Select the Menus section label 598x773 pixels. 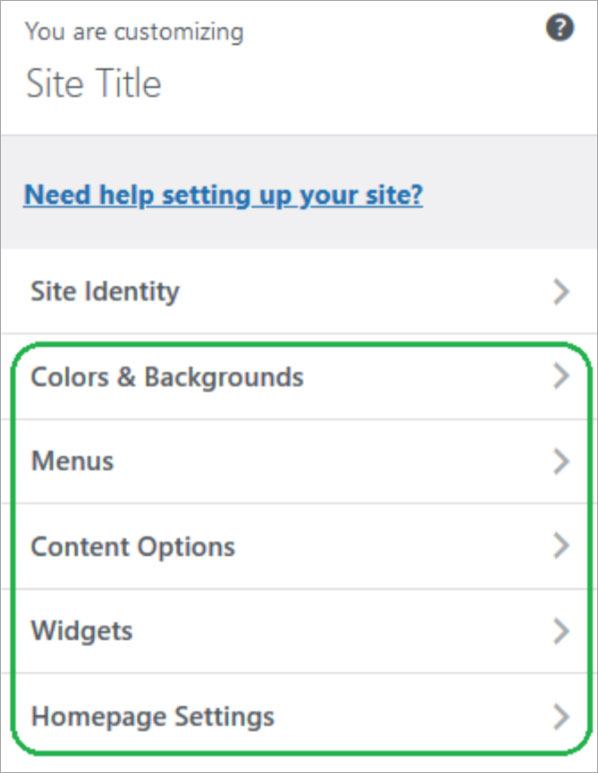[x=72, y=461]
